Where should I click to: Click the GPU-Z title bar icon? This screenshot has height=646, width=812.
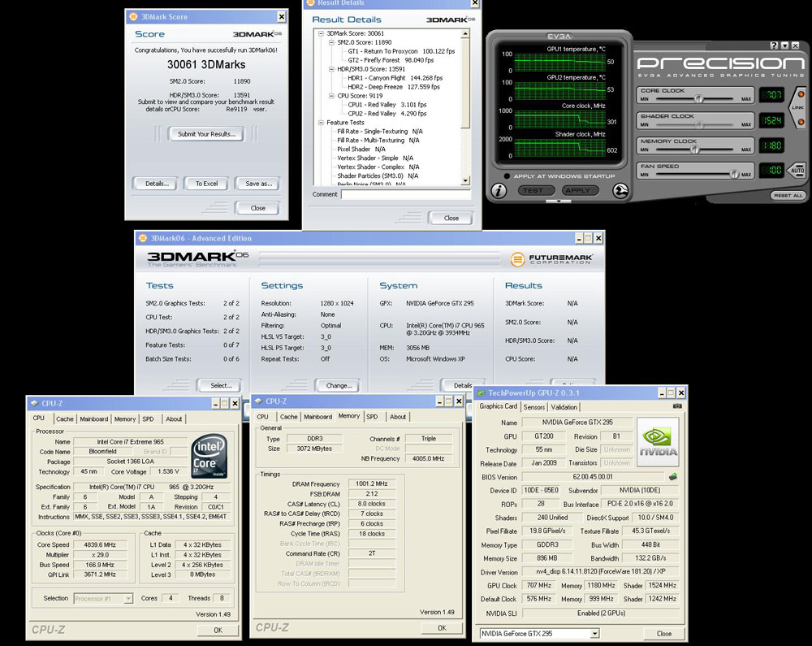coord(481,392)
